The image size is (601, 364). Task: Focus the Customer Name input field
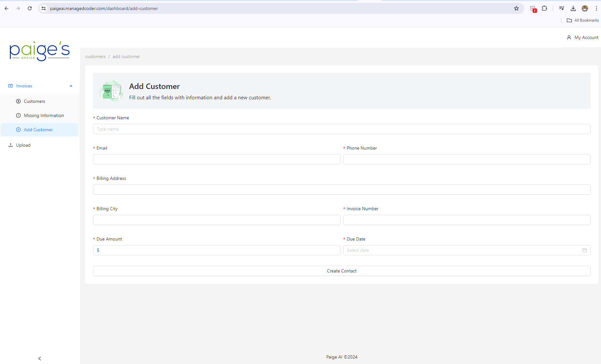click(341, 129)
